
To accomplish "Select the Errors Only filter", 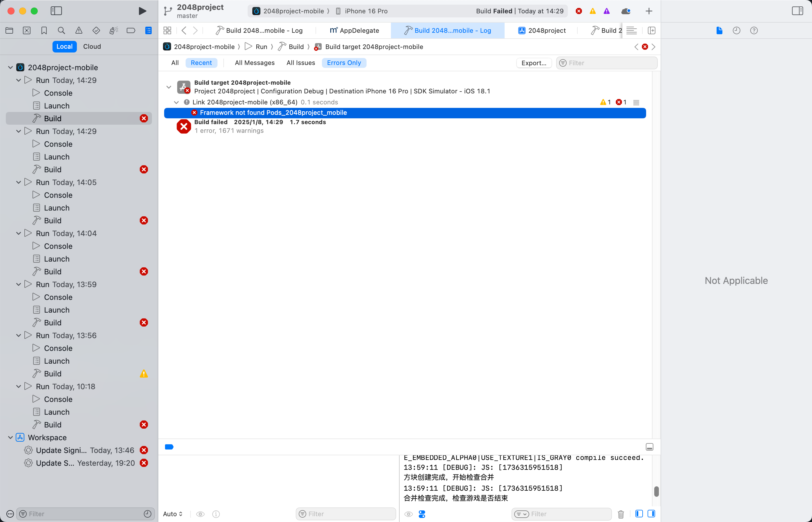I will [x=344, y=63].
